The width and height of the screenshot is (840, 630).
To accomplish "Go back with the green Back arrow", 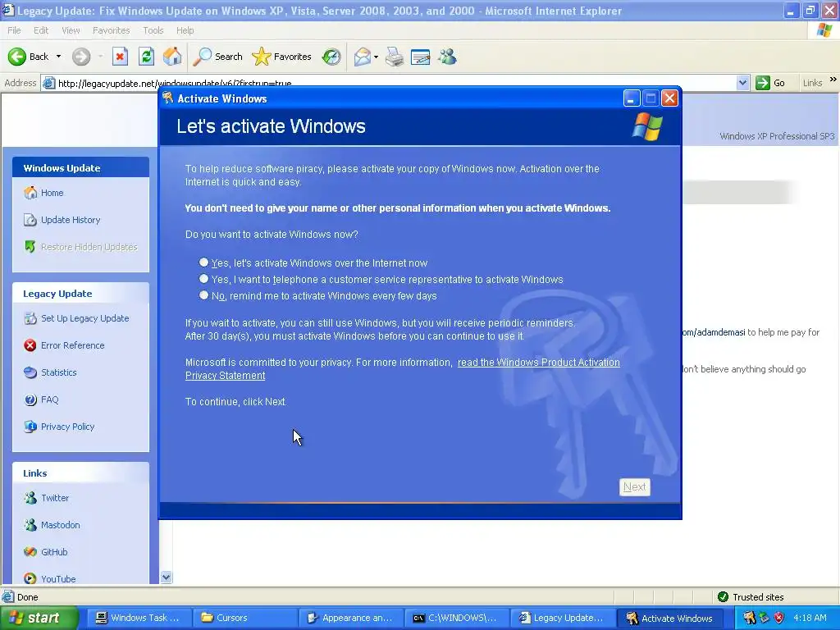I will [x=28, y=57].
